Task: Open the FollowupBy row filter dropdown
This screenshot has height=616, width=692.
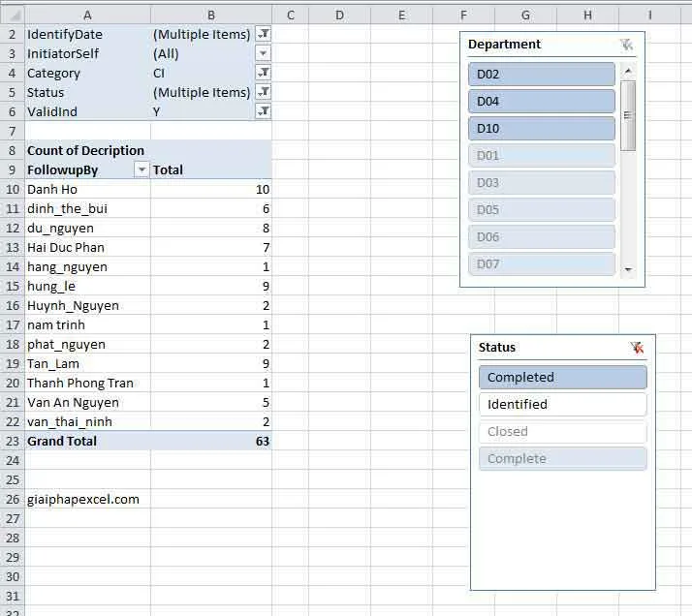Action: pyautogui.click(x=142, y=169)
